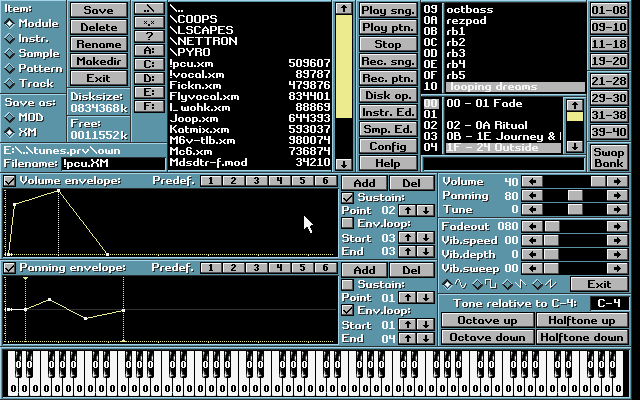Click Fadeout right arrow
The width and height of the screenshot is (640, 400).
(617, 226)
